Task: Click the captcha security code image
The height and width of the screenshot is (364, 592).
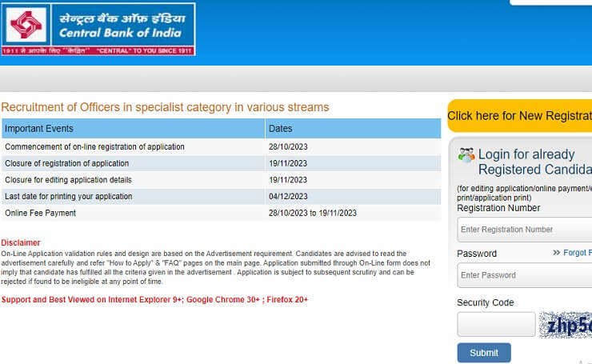Action: point(565,325)
